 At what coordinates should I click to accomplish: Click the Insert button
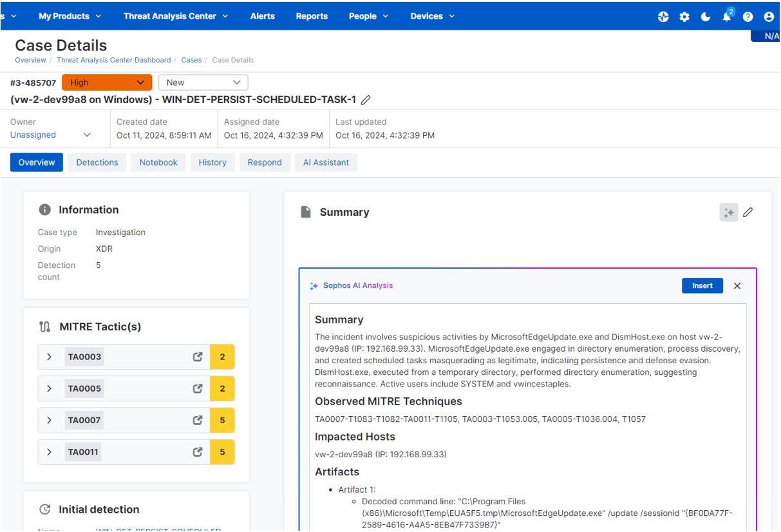coord(702,286)
